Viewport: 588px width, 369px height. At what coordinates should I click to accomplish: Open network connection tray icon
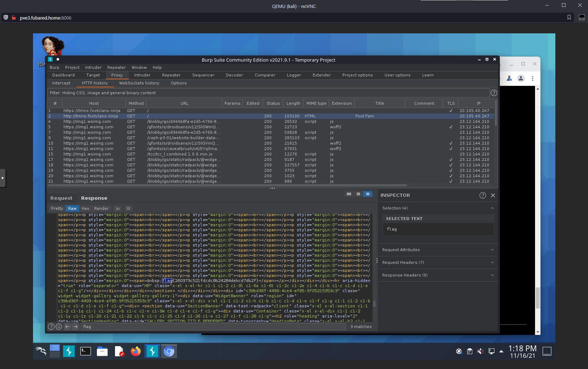(492, 351)
